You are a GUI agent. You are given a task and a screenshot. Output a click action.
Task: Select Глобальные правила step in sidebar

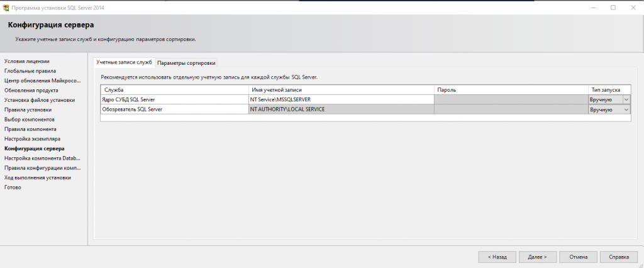[30, 71]
